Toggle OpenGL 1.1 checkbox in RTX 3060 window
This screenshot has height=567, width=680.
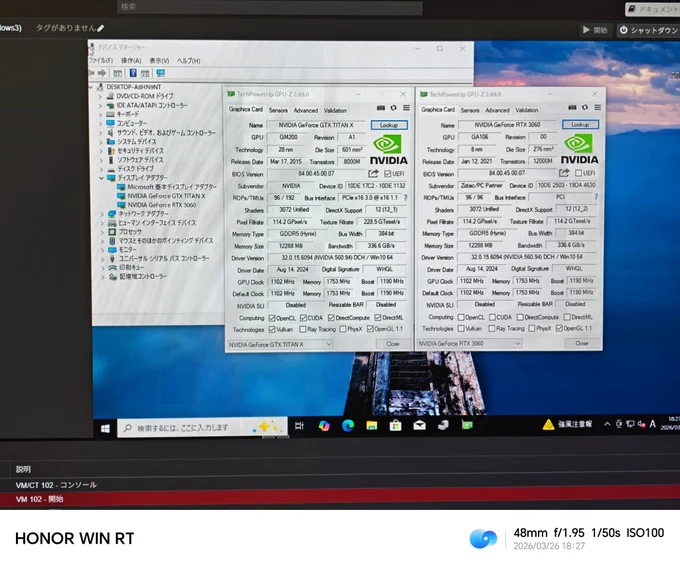point(559,328)
